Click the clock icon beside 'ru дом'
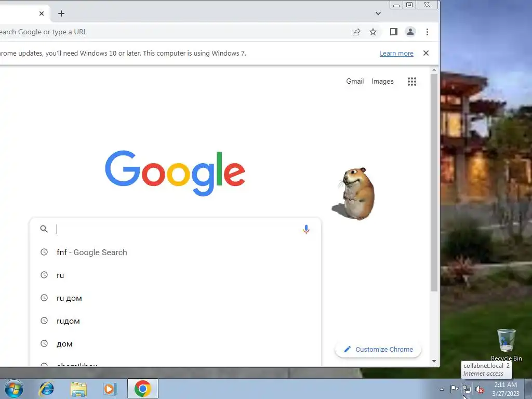Viewport: 532px width, 399px height. (44, 298)
